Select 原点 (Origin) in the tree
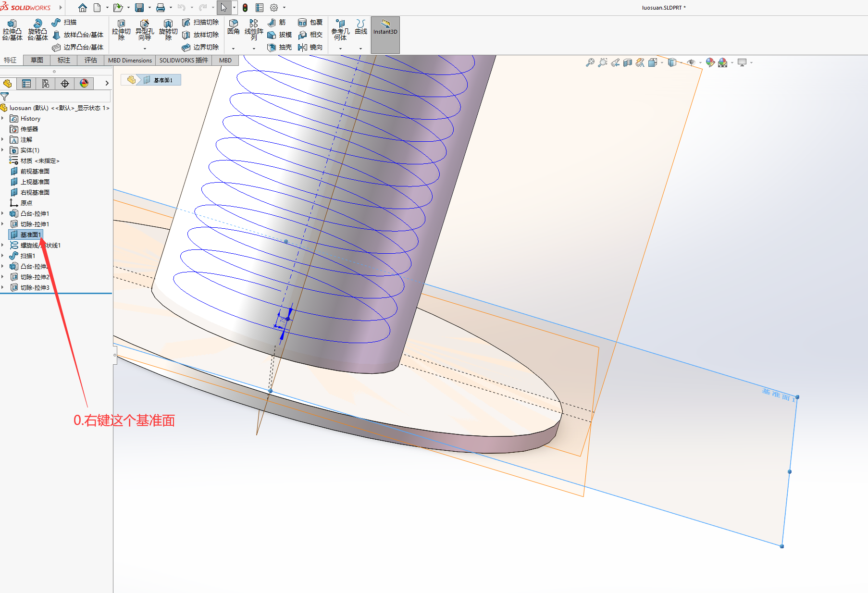The height and width of the screenshot is (593, 868). tap(21, 203)
